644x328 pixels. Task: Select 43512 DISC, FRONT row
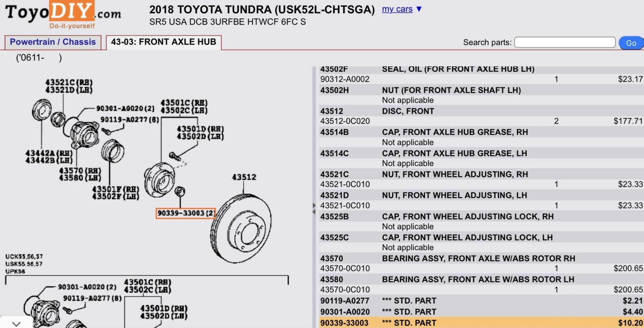[482, 111]
